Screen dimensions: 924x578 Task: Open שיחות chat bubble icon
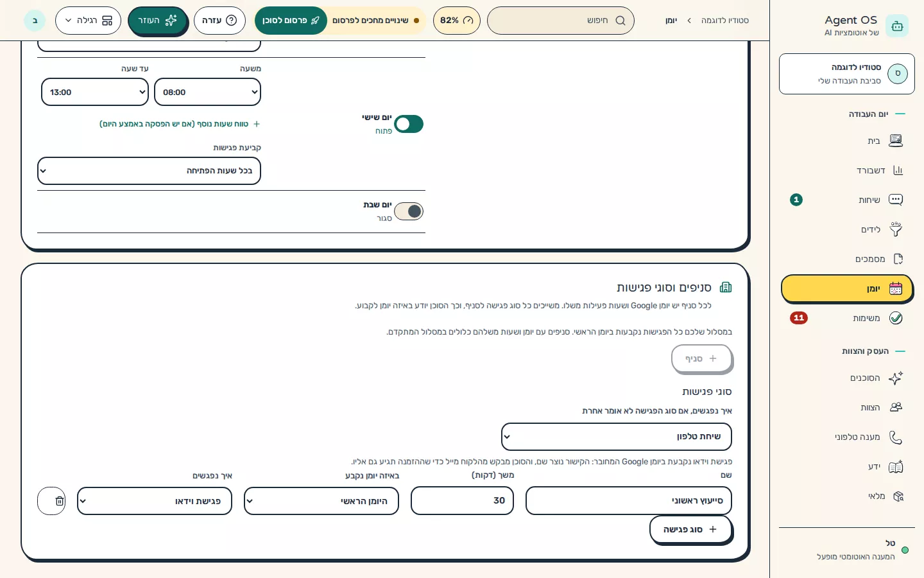(896, 200)
